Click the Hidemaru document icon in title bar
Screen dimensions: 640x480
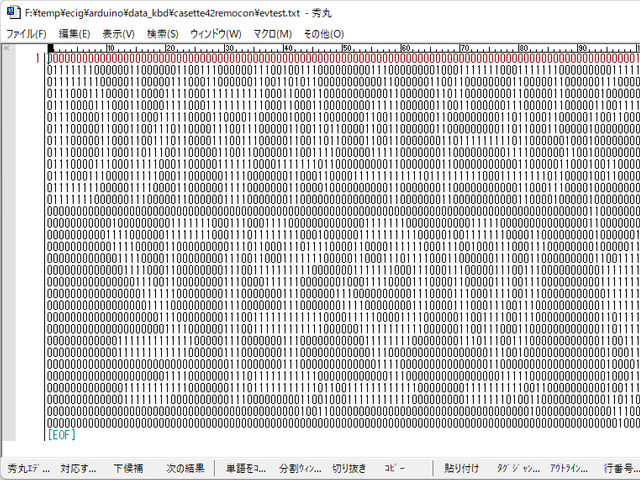point(12,10)
